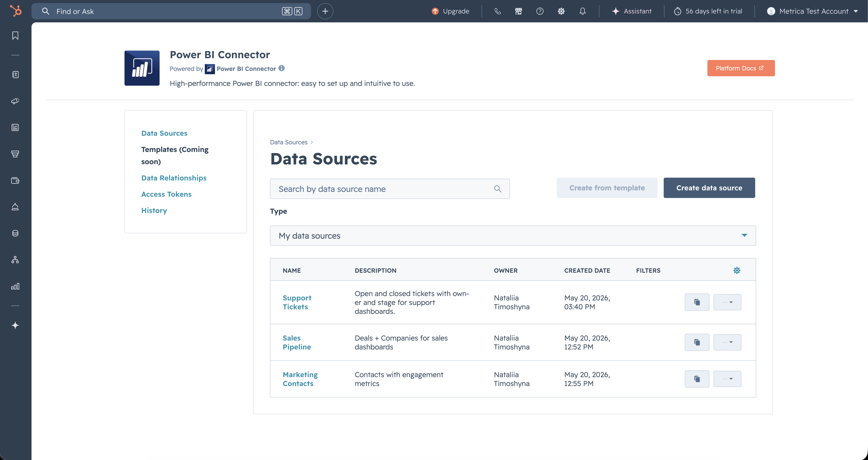
Task: Open the Commerce wallet sidebar icon
Action: [15, 180]
